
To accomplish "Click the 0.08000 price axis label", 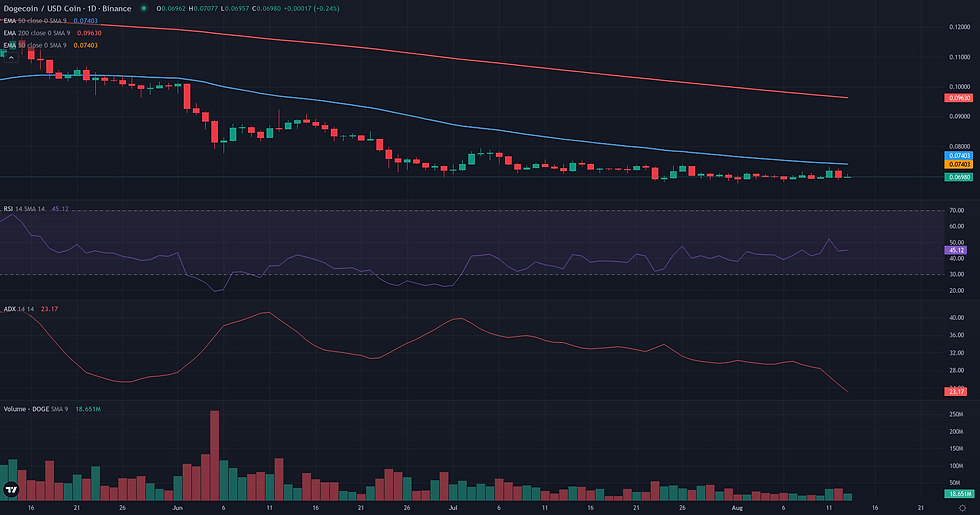I will pos(959,146).
